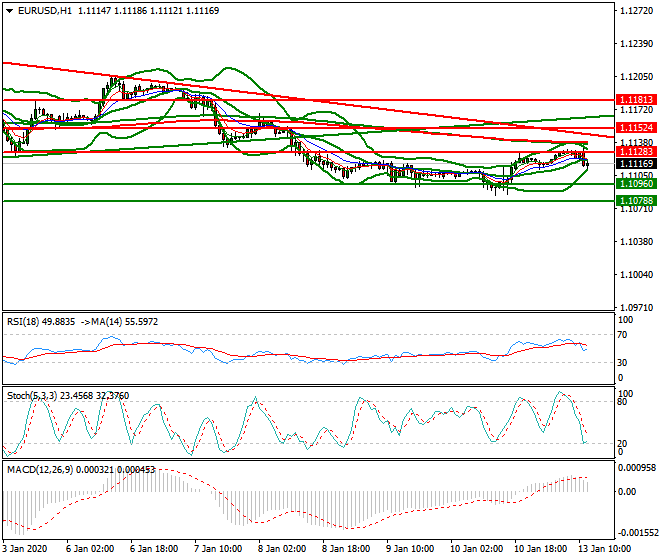Select the EURUSD,H1 chart title text
The height and width of the screenshot is (560, 660).
click(x=45, y=11)
